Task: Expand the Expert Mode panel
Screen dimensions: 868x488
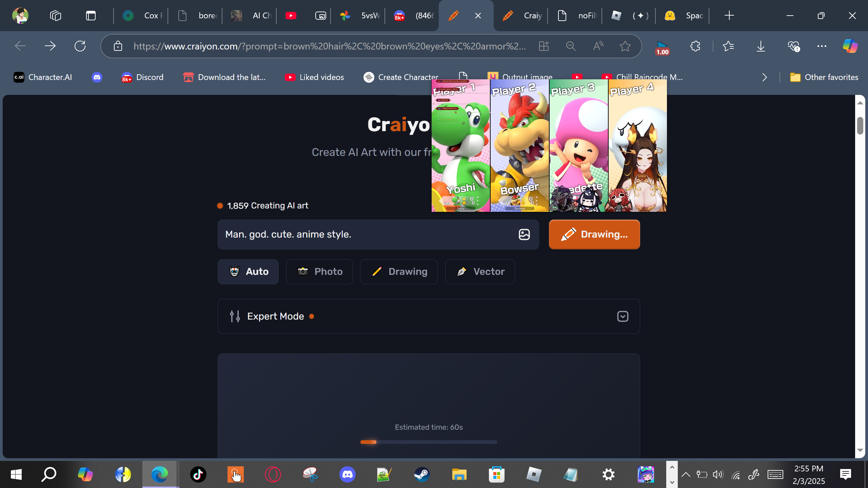Action: 429,317
